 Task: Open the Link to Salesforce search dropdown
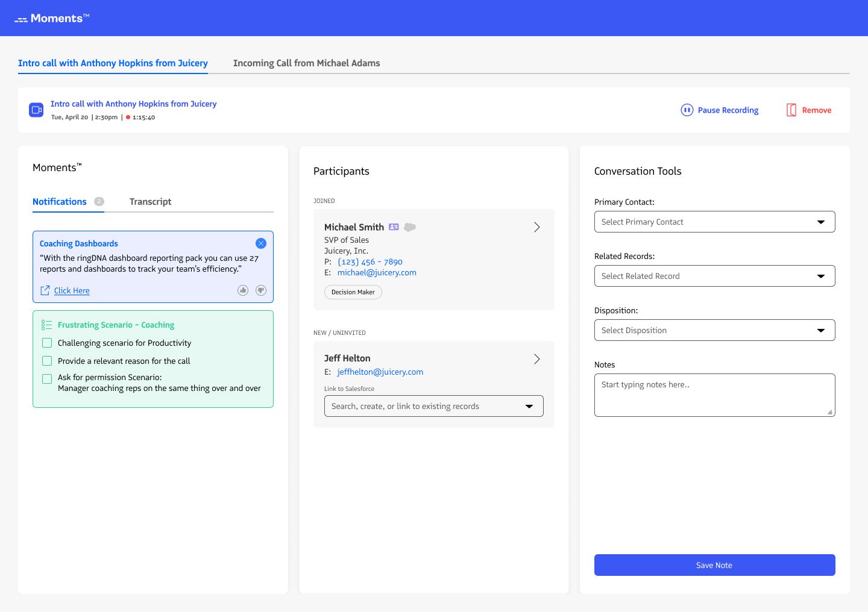pyautogui.click(x=434, y=406)
